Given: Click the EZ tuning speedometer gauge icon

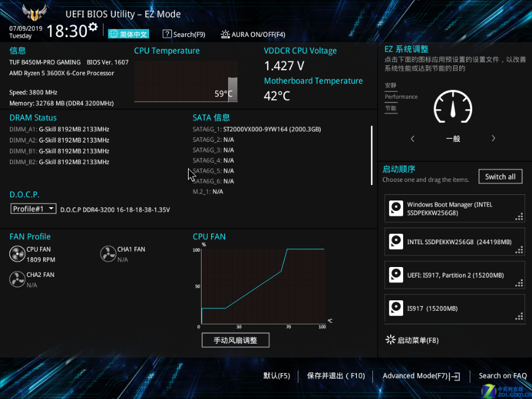Looking at the screenshot, I should (453, 107).
